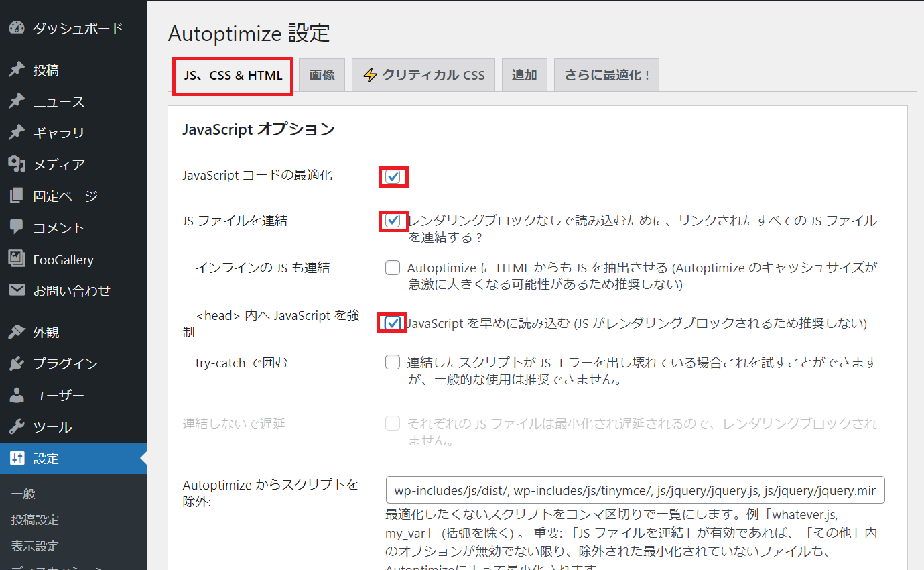Screen dimensions: 924x570
Task: Click the お問い合わせ envelope icon
Action: click(x=17, y=290)
